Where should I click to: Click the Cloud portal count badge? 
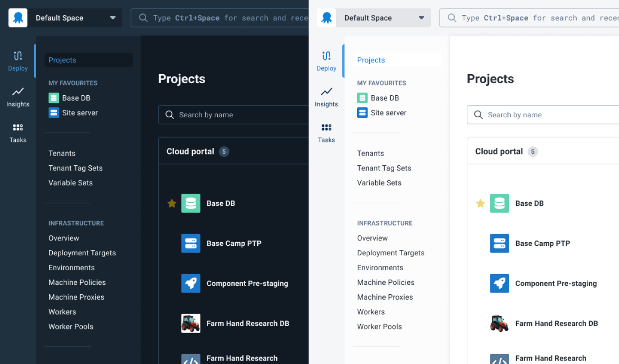pyautogui.click(x=224, y=151)
